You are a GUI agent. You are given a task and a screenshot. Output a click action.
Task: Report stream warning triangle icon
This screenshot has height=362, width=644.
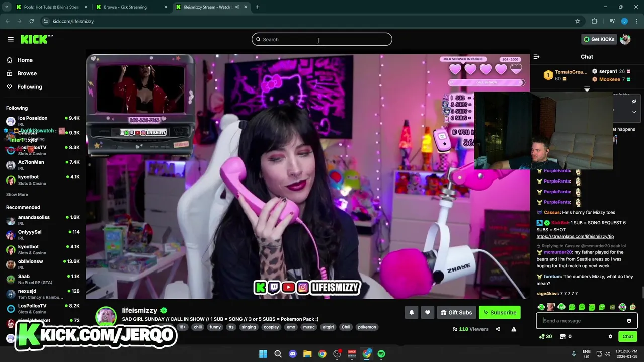(x=514, y=329)
